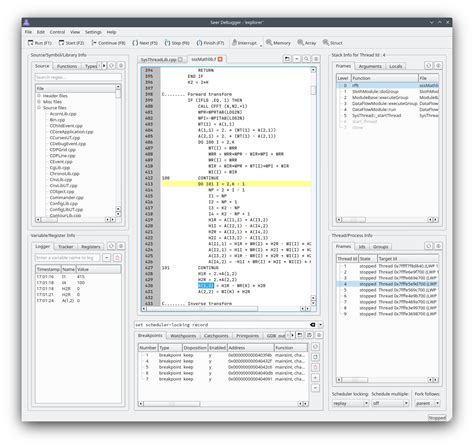Click the minus icon beside the logger input

tap(106, 258)
